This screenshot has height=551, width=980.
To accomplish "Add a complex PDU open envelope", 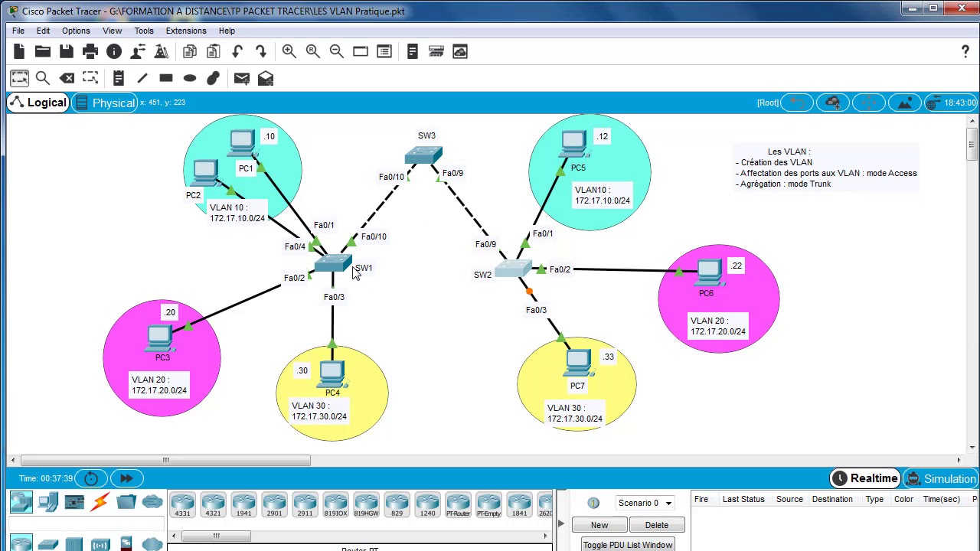I will [x=266, y=78].
